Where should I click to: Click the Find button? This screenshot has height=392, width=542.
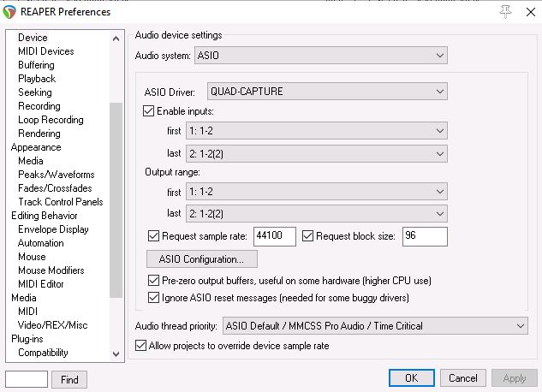(69, 379)
